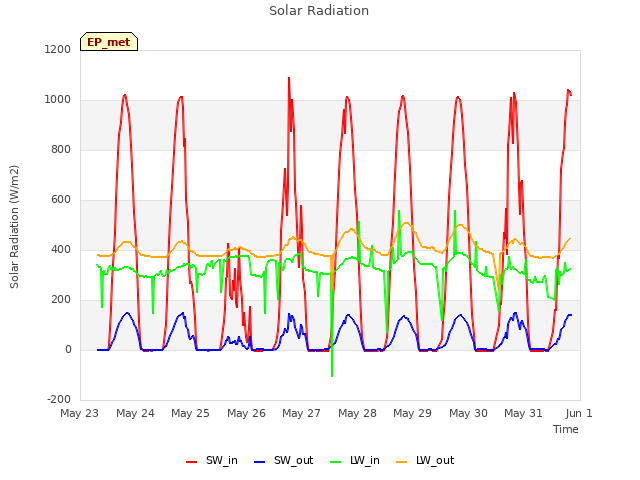Click the May 28 x-axis tick label
The width and height of the screenshot is (640, 480).
pos(358,413)
